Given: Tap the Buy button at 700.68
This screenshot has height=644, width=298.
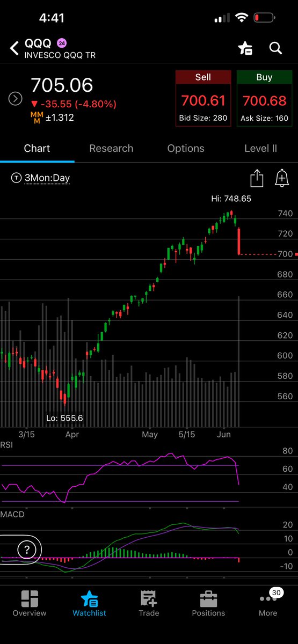Looking at the screenshot, I should click(264, 98).
